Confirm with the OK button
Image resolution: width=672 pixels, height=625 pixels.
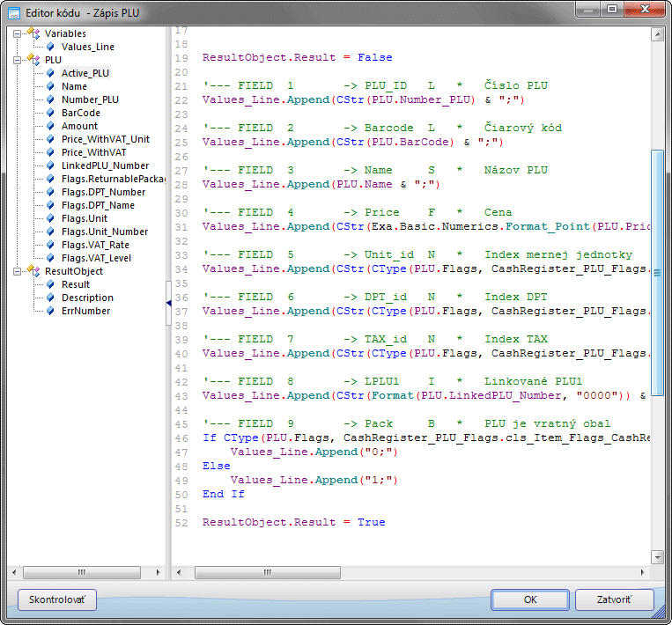(529, 599)
